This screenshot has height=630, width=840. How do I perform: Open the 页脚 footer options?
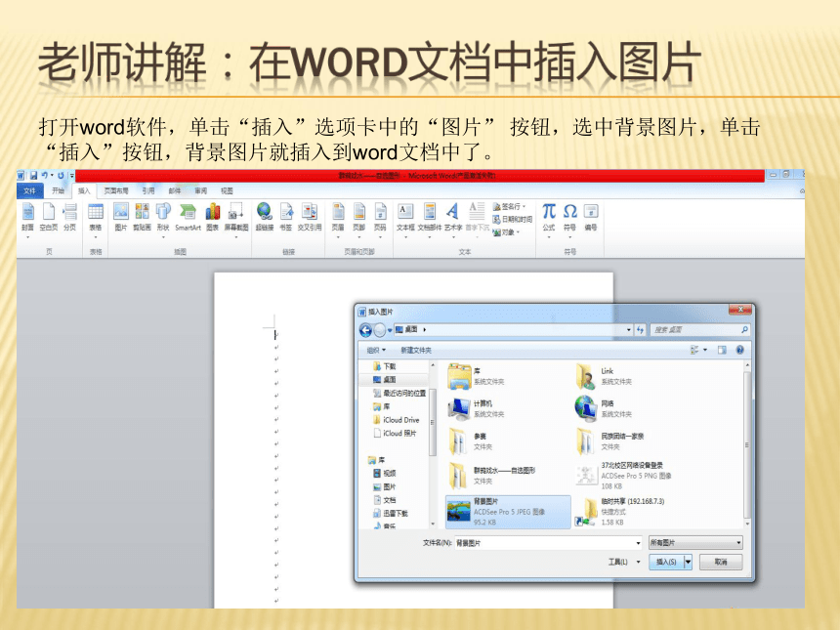358,220
